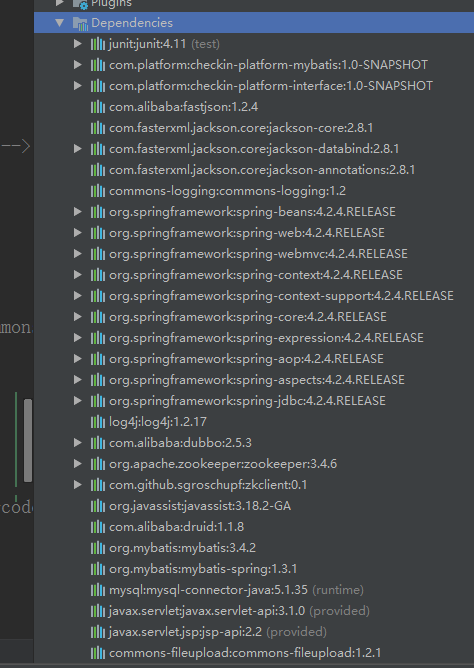474x668 pixels.
Task: Expand checkin-platform-interface dependency
Action: tap(78, 86)
